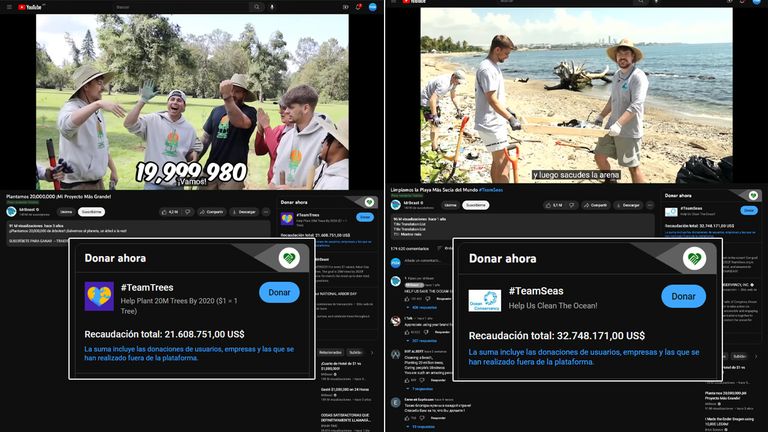
Task: Open donation info link under 32.748.171,00 US$ sidebar
Action: click(x=710, y=233)
